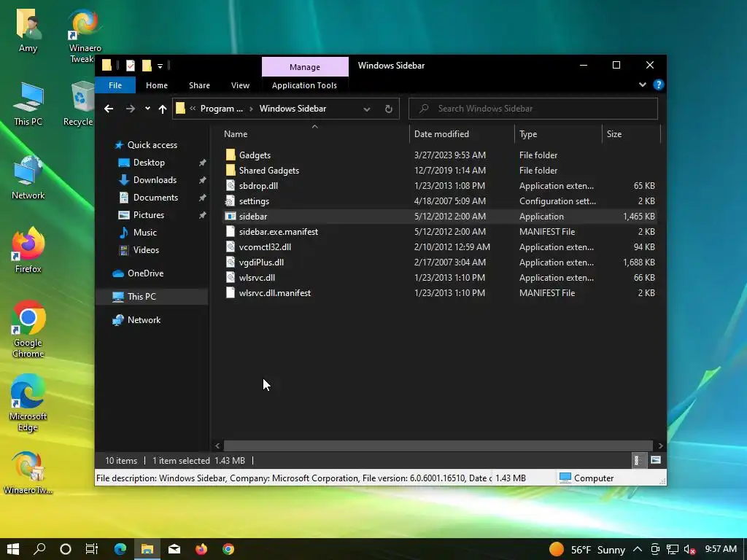Click Program Files breadcrumb in address bar
Viewport: 747px width, 560px height.
222,109
